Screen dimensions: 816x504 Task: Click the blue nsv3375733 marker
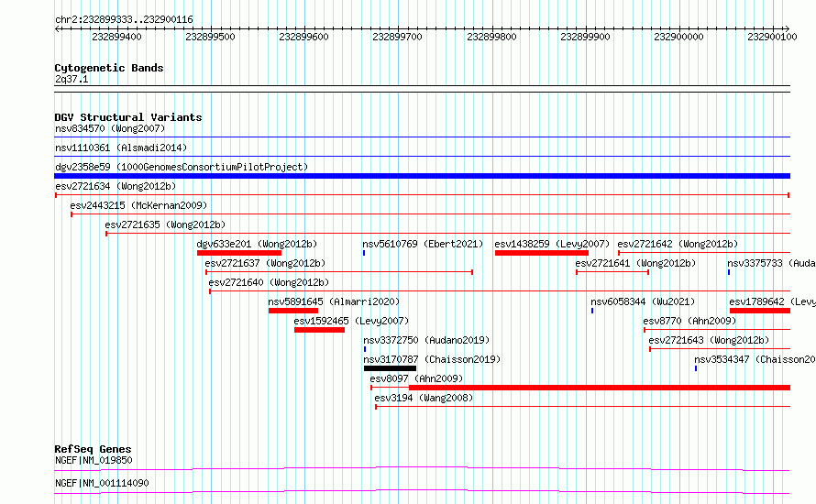click(x=729, y=272)
